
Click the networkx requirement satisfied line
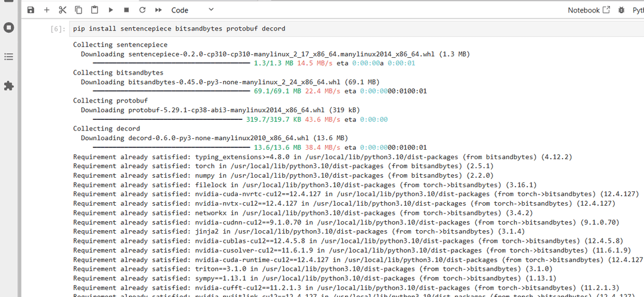coord(303,213)
